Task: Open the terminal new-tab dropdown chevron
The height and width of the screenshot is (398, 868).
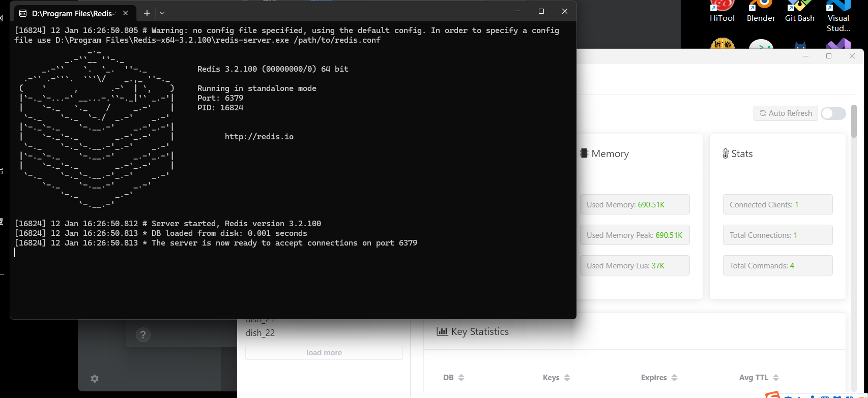Action: [x=162, y=13]
